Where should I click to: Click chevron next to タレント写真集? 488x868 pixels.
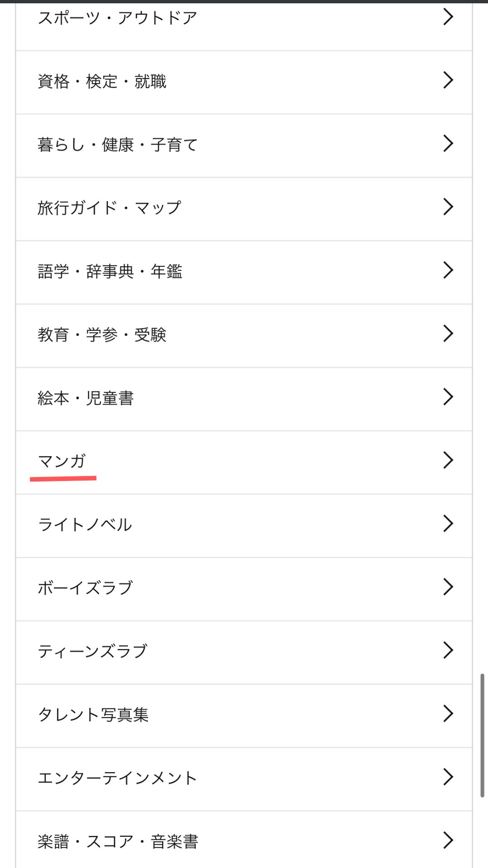448,713
